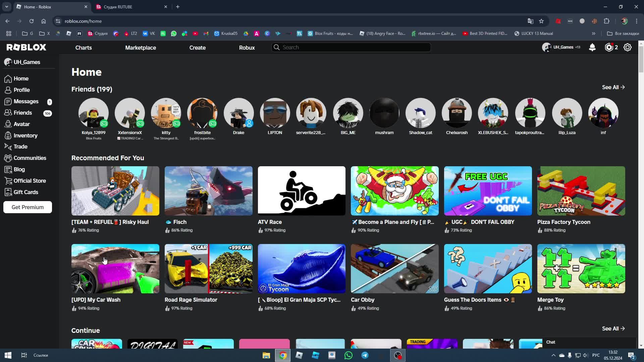Click the Get Premium button
This screenshot has width=644, height=362.
coord(28,207)
